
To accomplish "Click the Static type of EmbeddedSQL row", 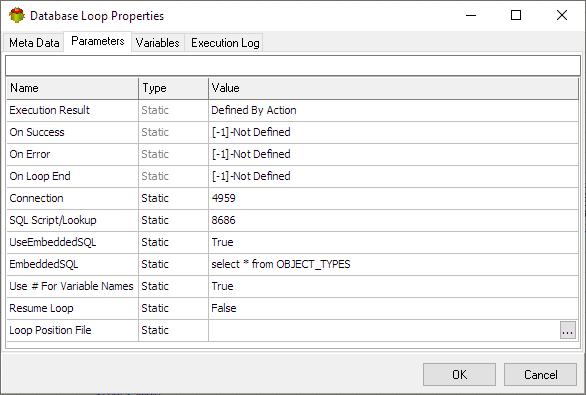I will pos(155,265).
